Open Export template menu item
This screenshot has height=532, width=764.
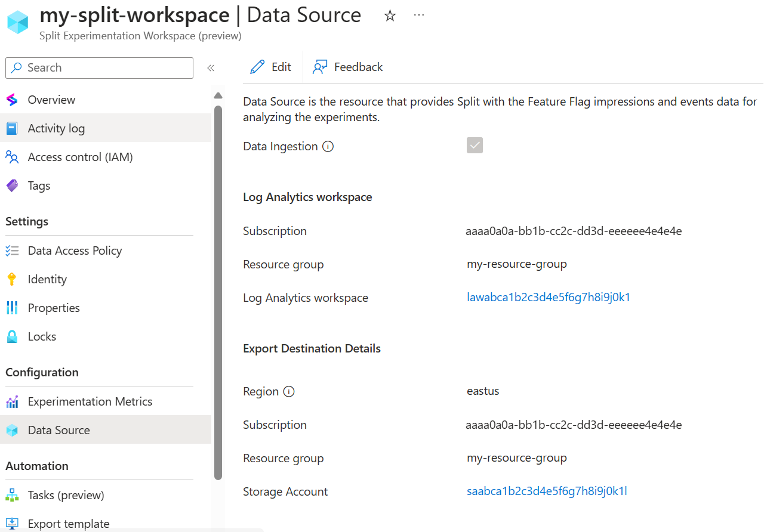point(106,524)
